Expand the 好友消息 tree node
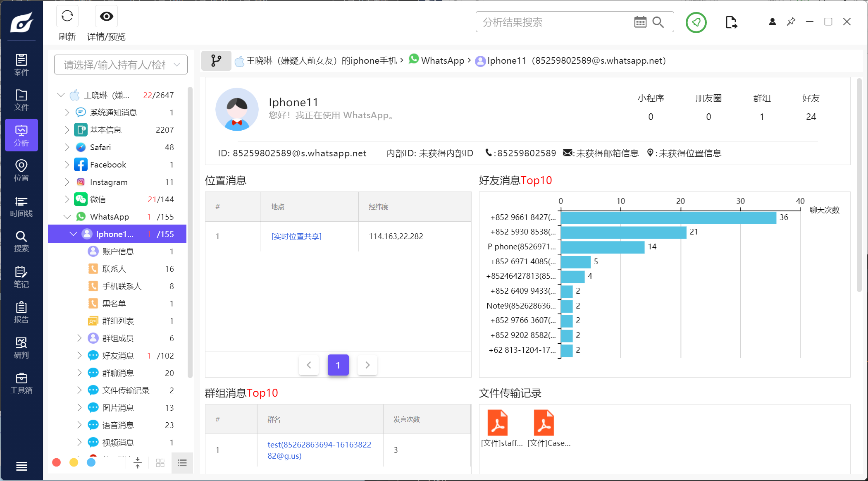The width and height of the screenshot is (868, 481). pos(79,356)
